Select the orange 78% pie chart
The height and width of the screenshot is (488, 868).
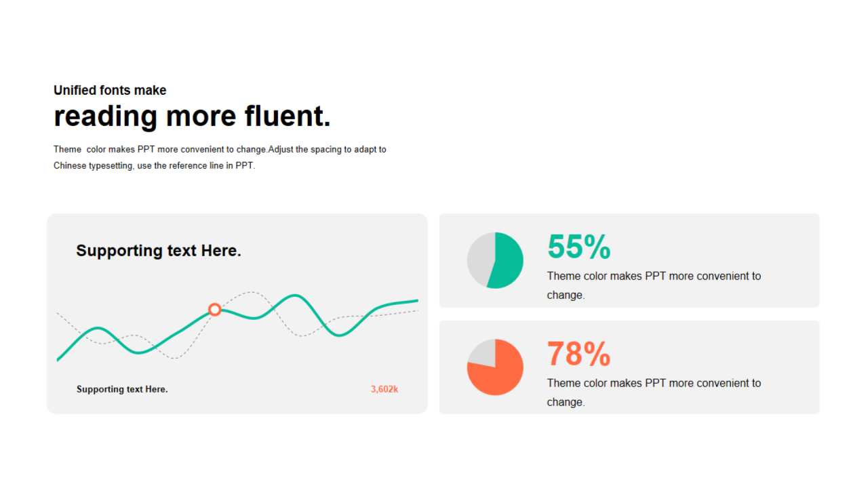click(x=495, y=367)
